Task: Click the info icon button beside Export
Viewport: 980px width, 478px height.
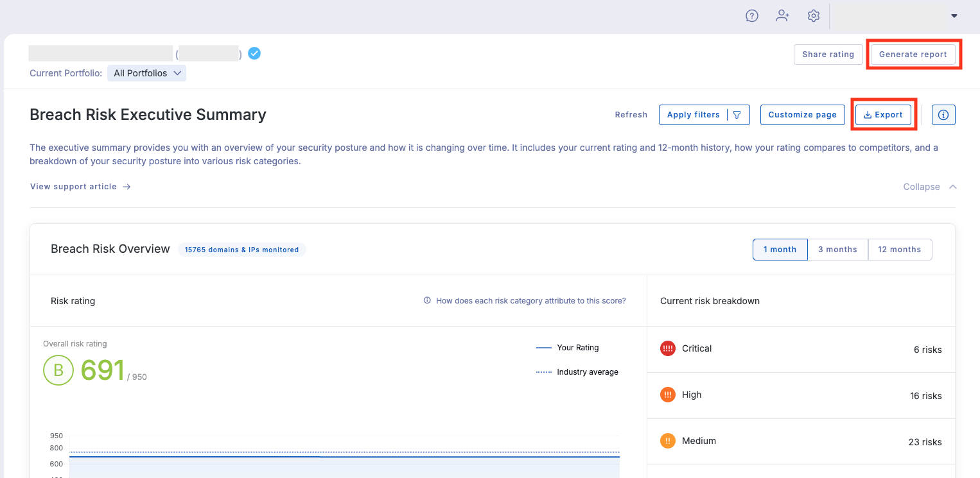Action: pyautogui.click(x=943, y=115)
